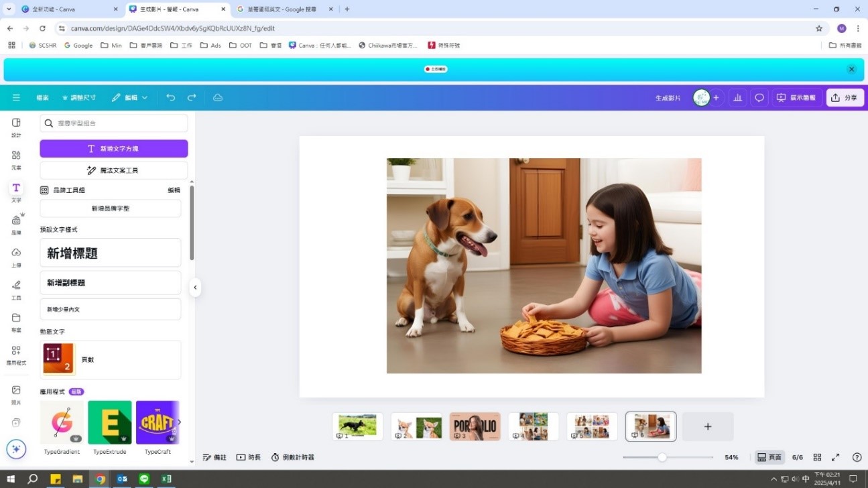Bookmark this page with the star icon
This screenshot has height=488, width=868.
819,28
